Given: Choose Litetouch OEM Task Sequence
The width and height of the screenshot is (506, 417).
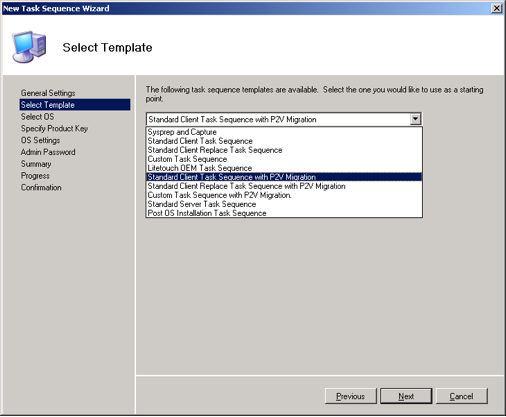Looking at the screenshot, I should [x=284, y=168].
